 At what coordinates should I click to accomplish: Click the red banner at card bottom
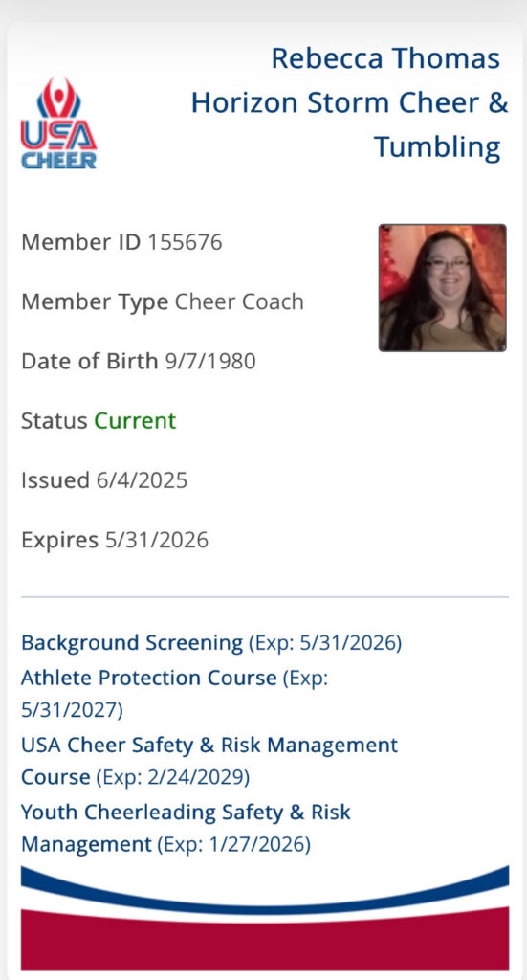(265, 940)
